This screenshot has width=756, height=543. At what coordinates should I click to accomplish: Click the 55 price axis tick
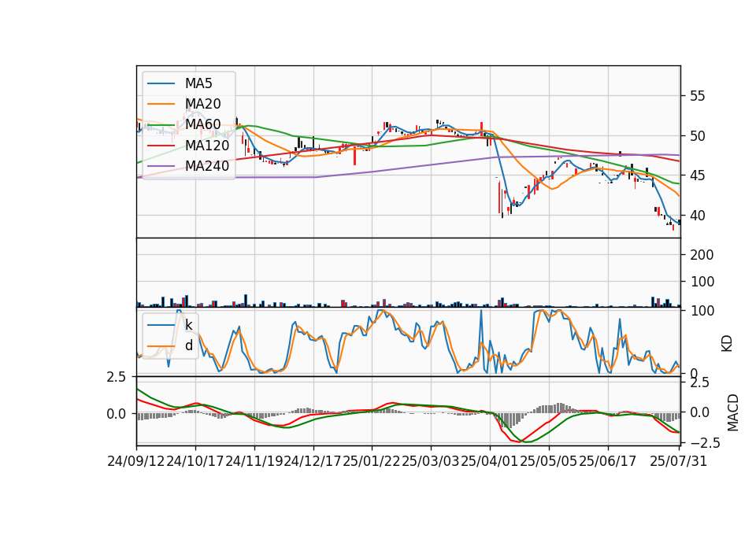[697, 96]
